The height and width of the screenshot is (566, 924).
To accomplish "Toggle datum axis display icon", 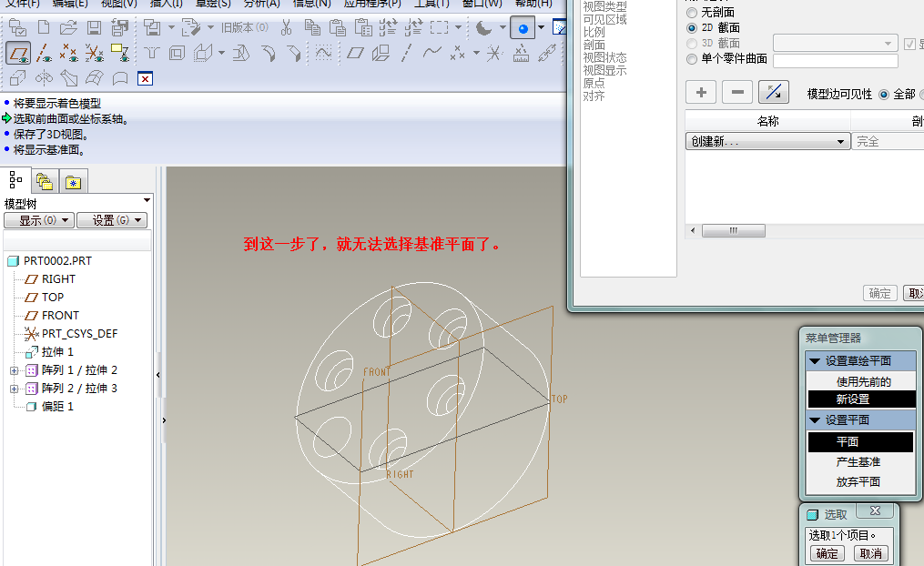I will click(x=44, y=53).
